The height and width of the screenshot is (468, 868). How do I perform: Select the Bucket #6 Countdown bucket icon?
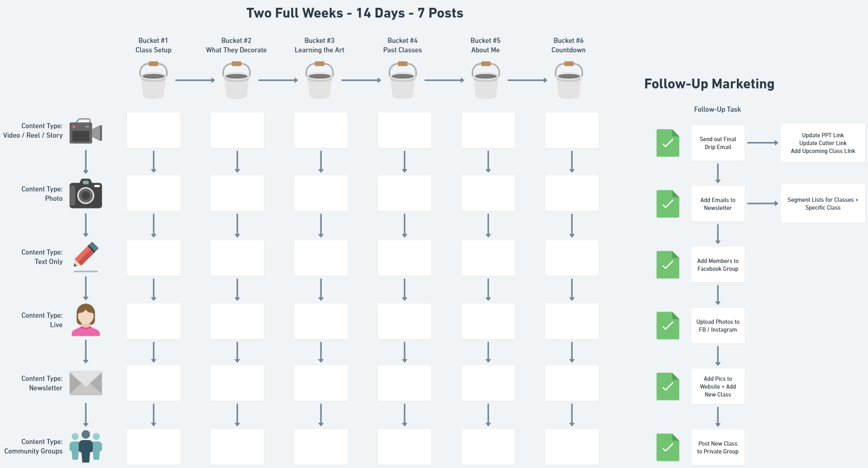(x=569, y=81)
